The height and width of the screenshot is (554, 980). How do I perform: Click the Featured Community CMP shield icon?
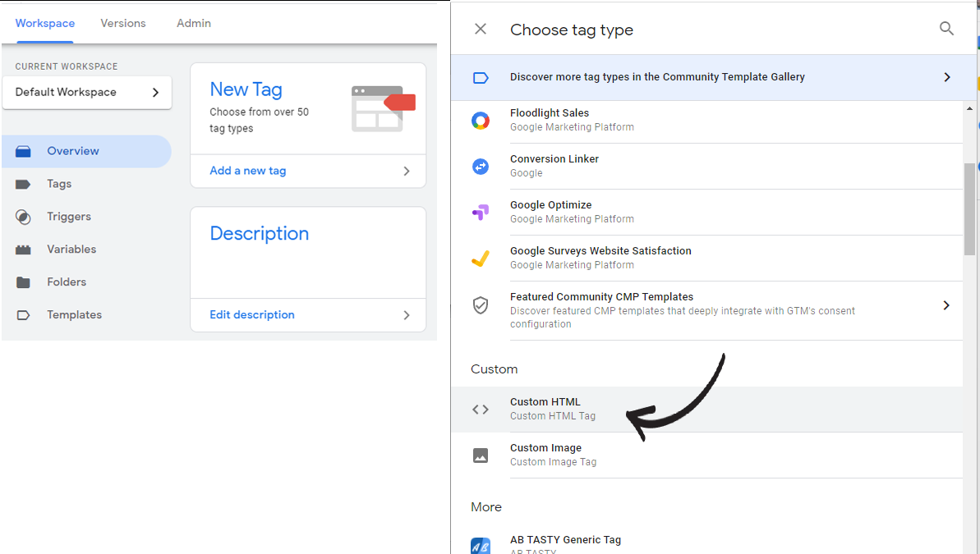tap(480, 305)
